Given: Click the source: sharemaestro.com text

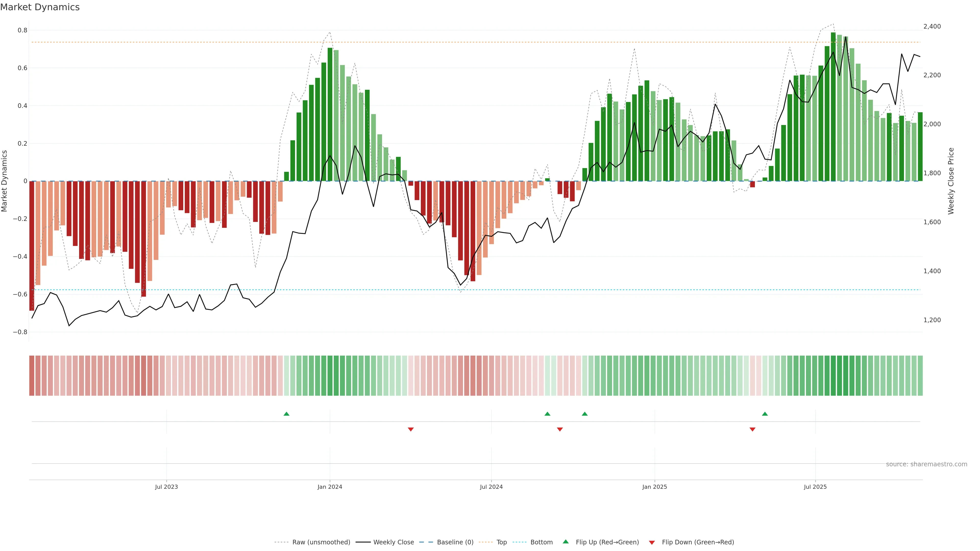Looking at the screenshot, I should pos(926,464).
